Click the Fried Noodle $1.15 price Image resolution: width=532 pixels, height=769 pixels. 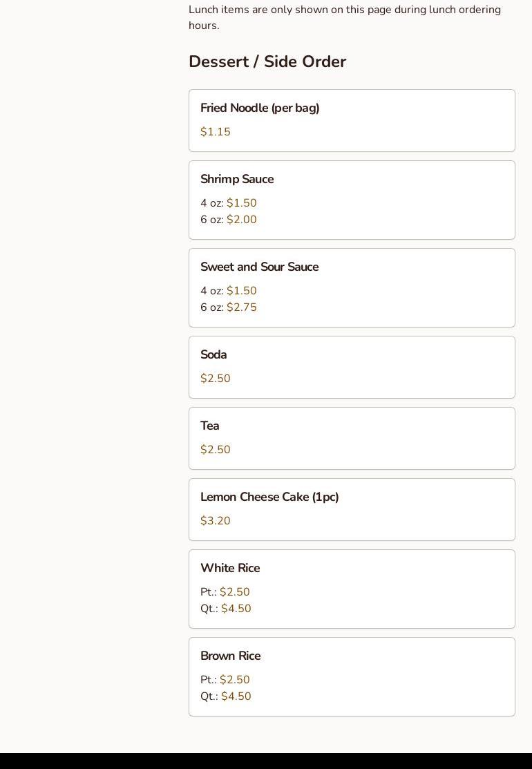216,132
